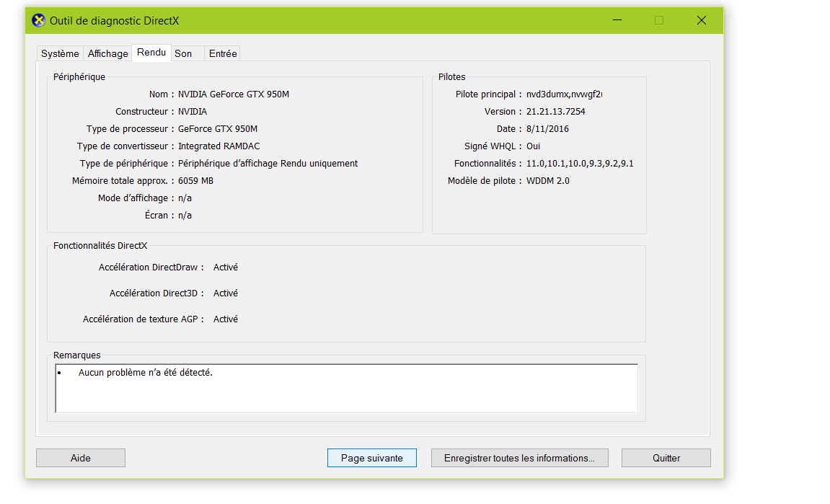Viewport: 830px width, 504px height.
Task: Click the Quitter button
Action: (x=666, y=458)
